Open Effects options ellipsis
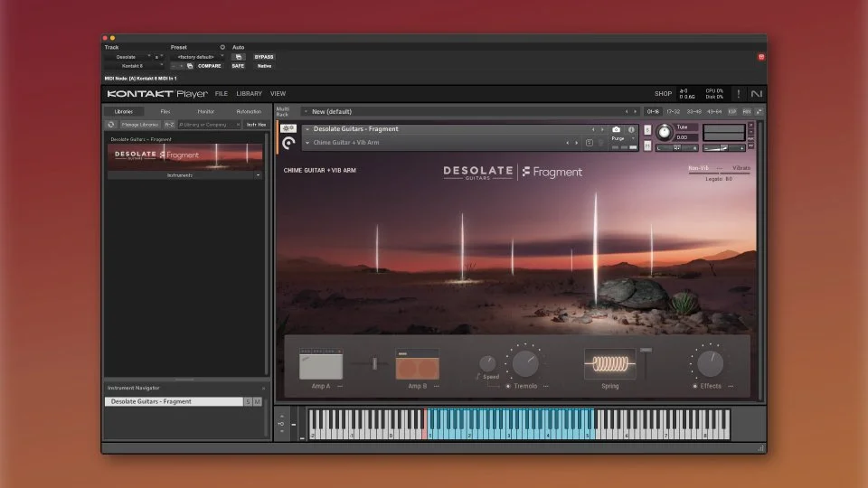The height and width of the screenshot is (488, 868). point(731,386)
